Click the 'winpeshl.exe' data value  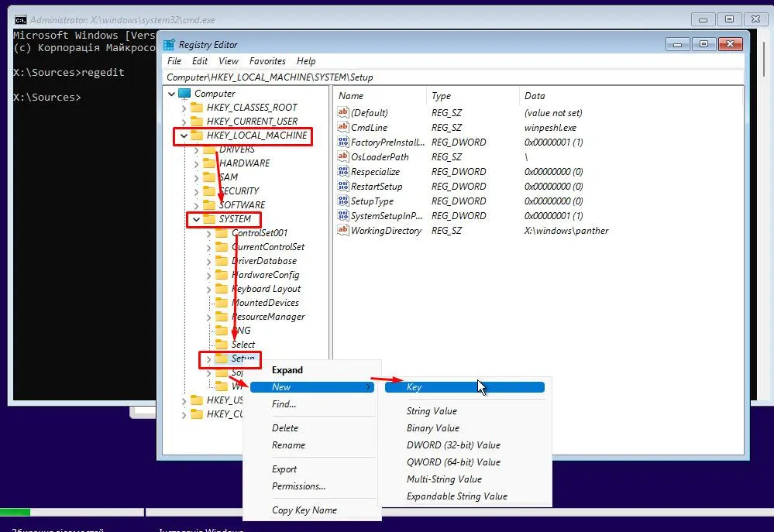click(x=550, y=128)
